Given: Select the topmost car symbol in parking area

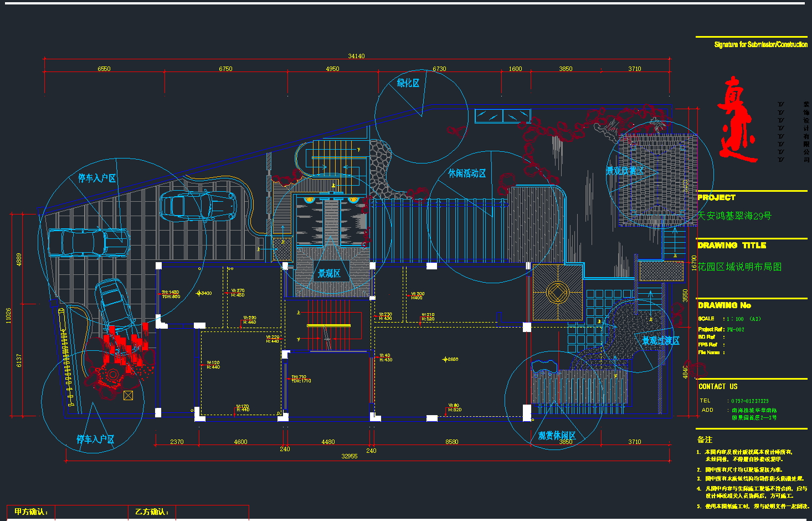Looking at the screenshot, I should click(x=197, y=206).
